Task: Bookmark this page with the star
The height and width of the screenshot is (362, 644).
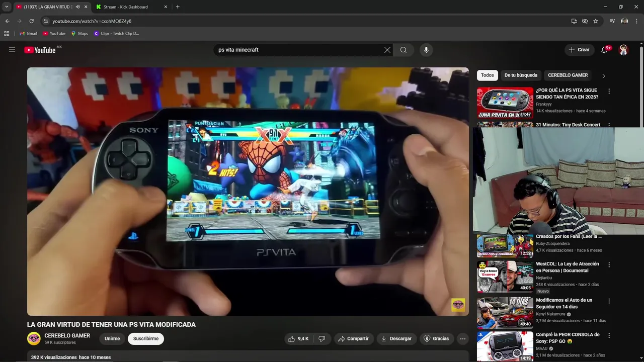Action: tap(596, 21)
